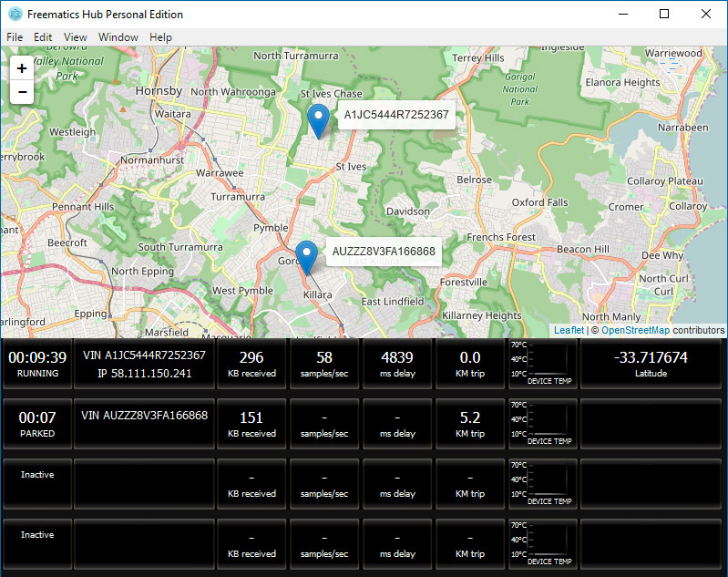Select the PARKED device status cell
This screenshot has height=577, width=728.
(x=37, y=424)
